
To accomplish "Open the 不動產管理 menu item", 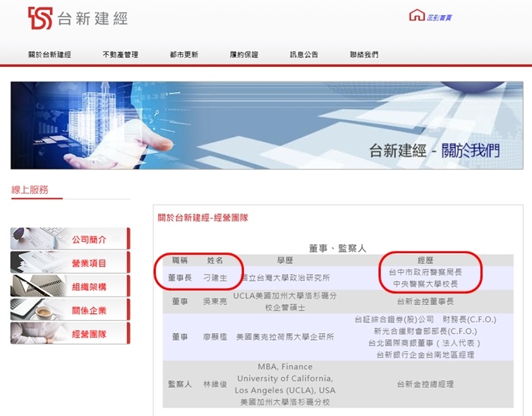I will (120, 55).
